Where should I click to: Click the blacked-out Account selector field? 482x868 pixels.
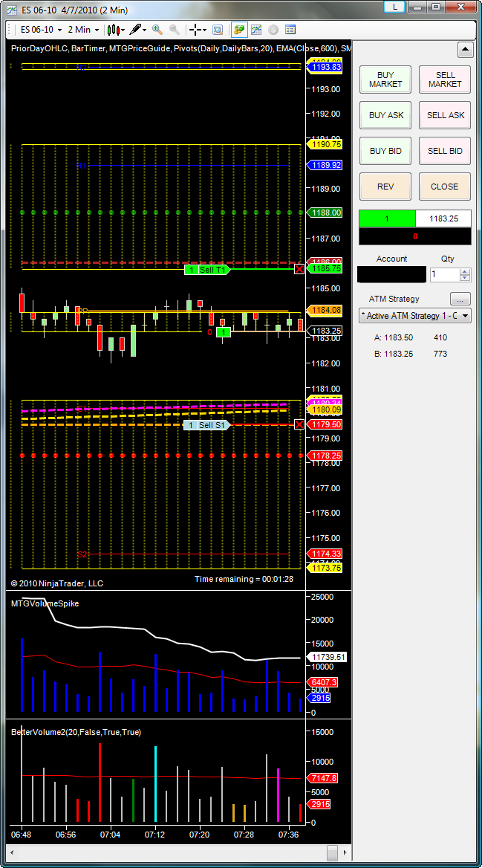point(391,274)
